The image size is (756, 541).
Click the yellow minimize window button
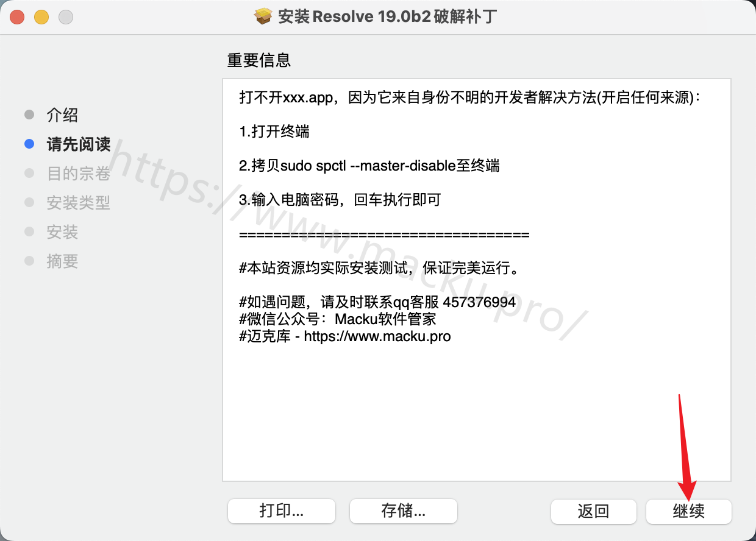(41, 17)
